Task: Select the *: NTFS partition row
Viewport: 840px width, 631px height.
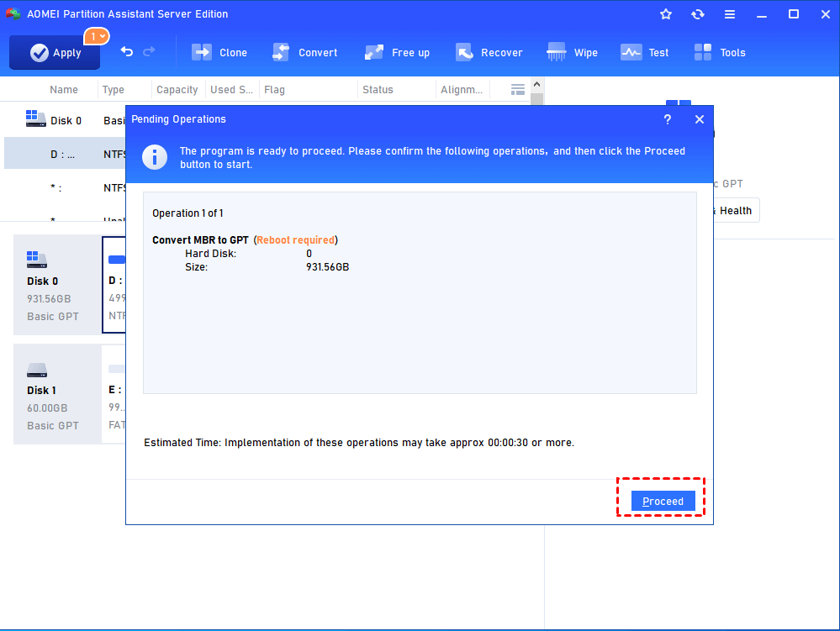Action: 65,188
